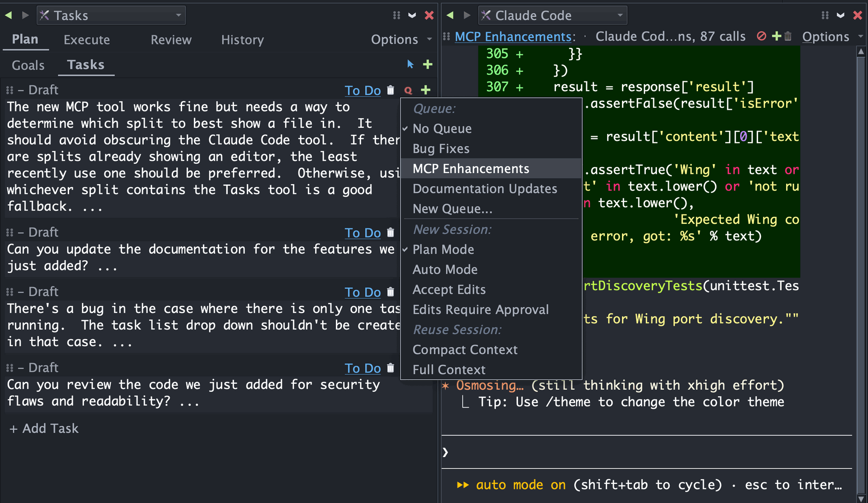The height and width of the screenshot is (503, 868).
Task: Go forward in Tasks panel history
Action: 26,15
